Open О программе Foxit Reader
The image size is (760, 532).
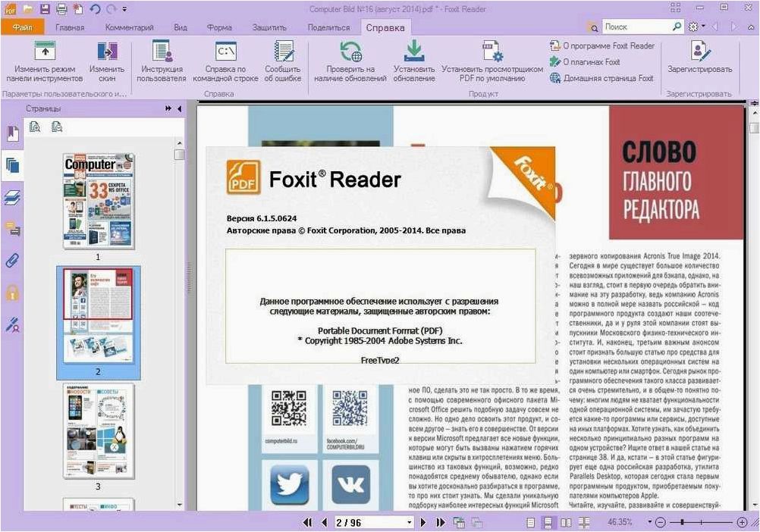[602, 46]
